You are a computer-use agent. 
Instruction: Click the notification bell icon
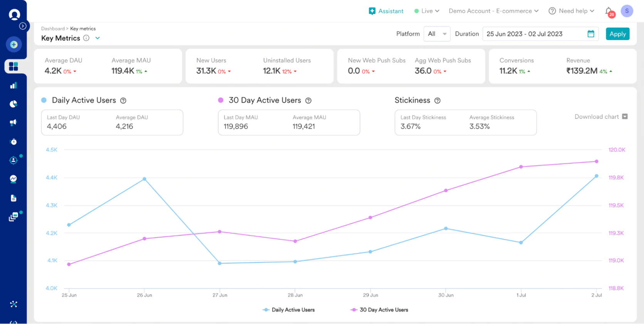pos(609,11)
